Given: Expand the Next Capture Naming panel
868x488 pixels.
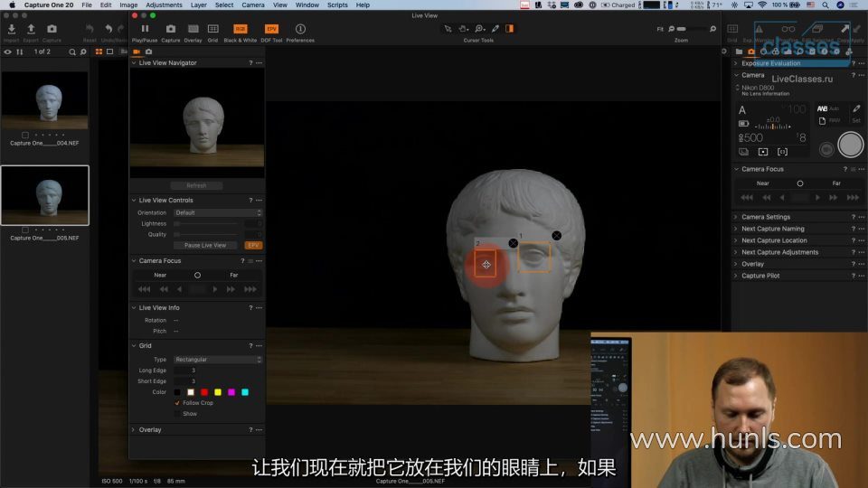Looking at the screenshot, I should [x=772, y=229].
